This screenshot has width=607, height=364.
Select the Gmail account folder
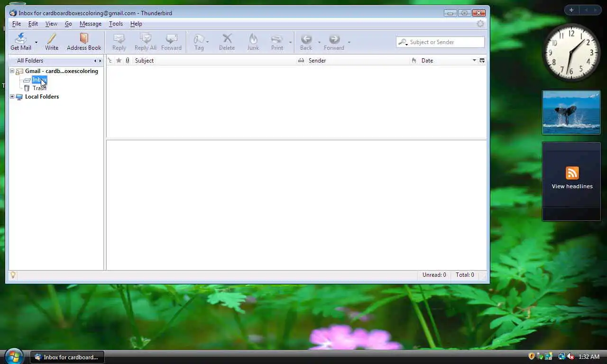pos(61,71)
